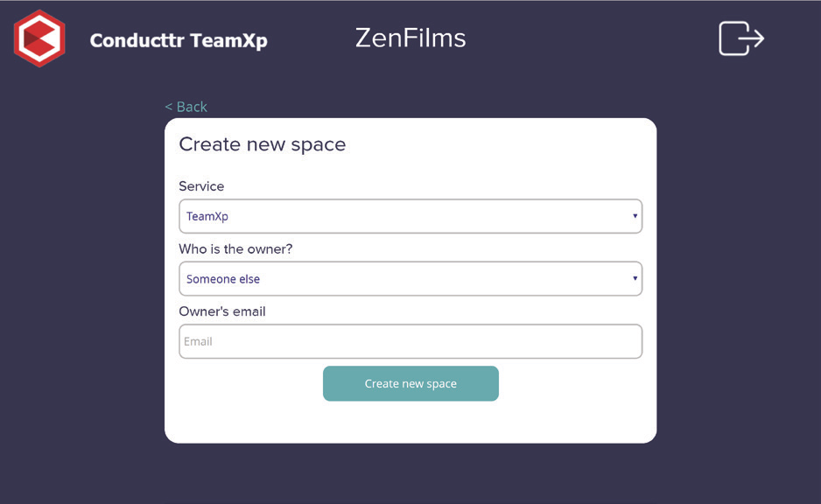Click the 'Who is the owner?' label
The image size is (821, 504).
click(235, 249)
